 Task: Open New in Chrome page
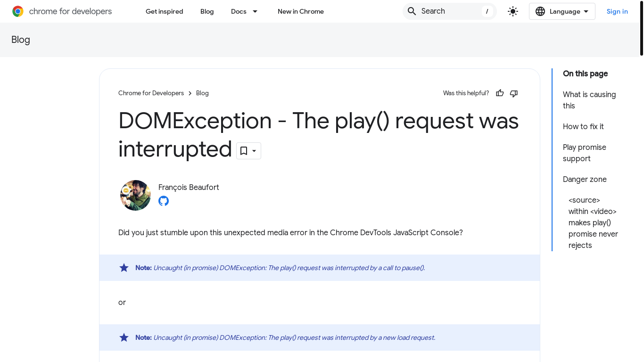[301, 11]
